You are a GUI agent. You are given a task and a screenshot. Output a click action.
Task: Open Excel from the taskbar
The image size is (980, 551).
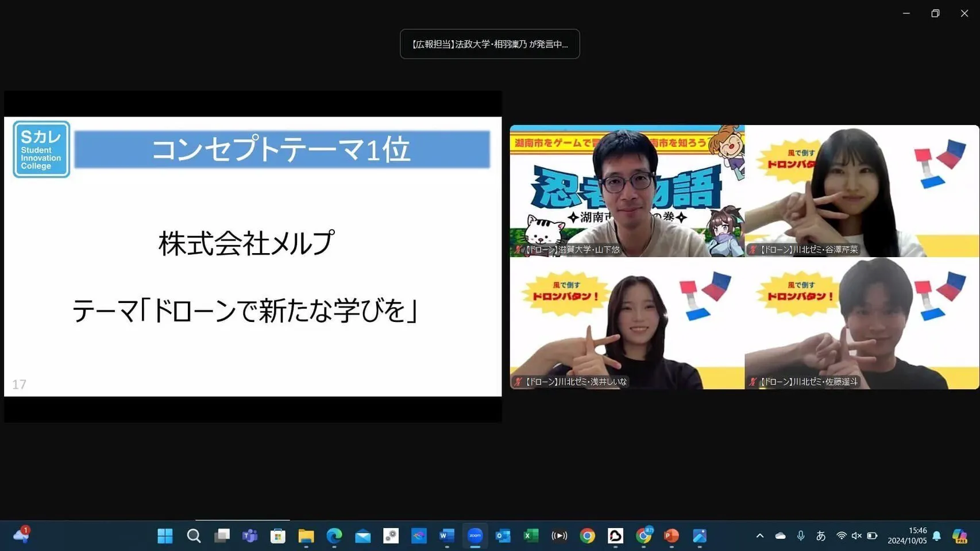tap(531, 536)
